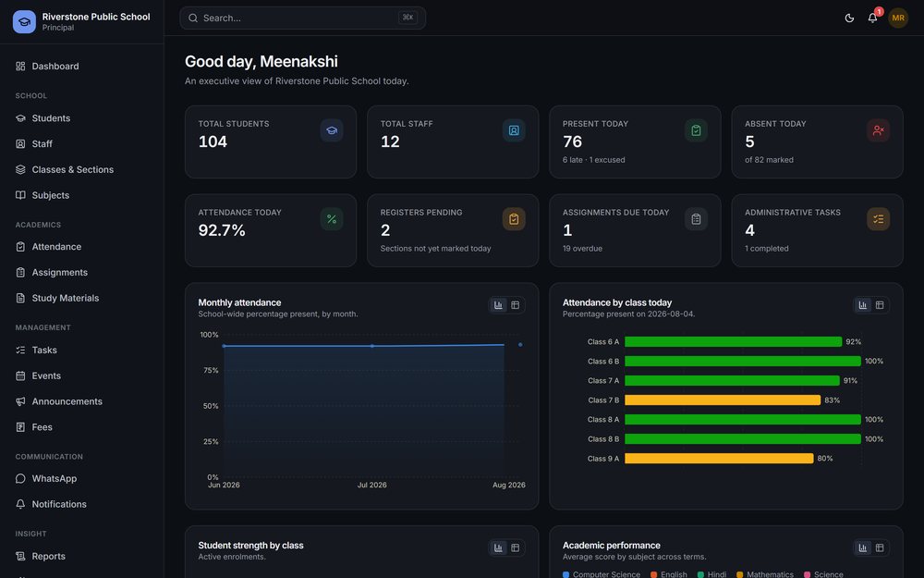The image size is (924, 578).
Task: Click English legend color swatch
Action: (653, 574)
